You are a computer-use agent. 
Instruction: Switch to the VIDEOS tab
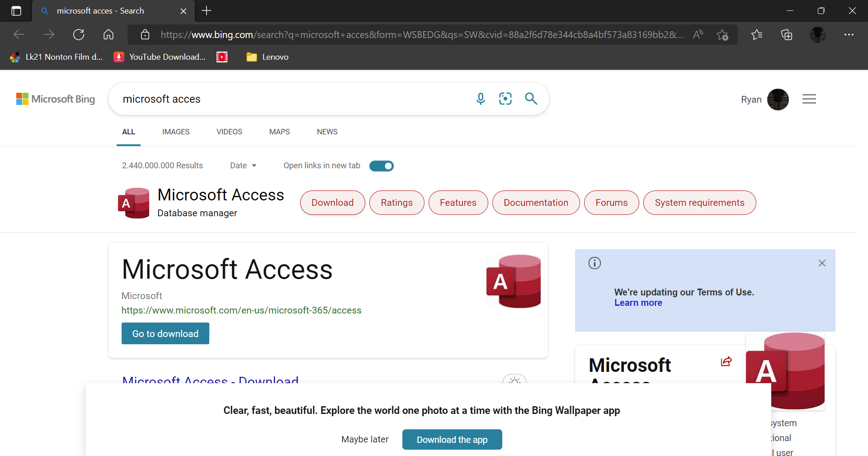coord(229,132)
